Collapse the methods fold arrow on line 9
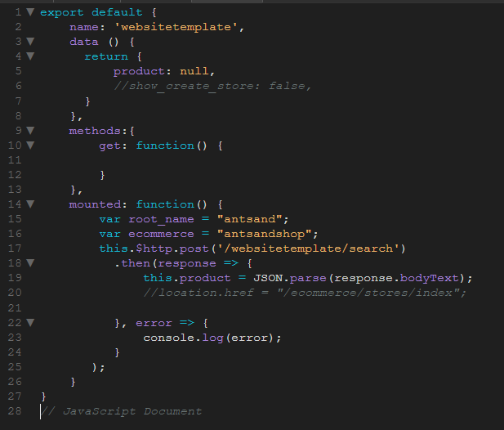This screenshot has height=430, width=504. click(30, 131)
